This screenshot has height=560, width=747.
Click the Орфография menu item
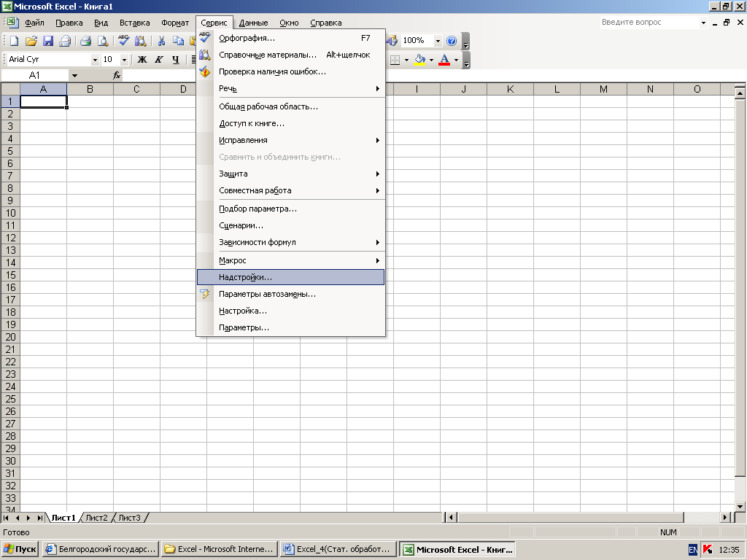click(x=290, y=38)
